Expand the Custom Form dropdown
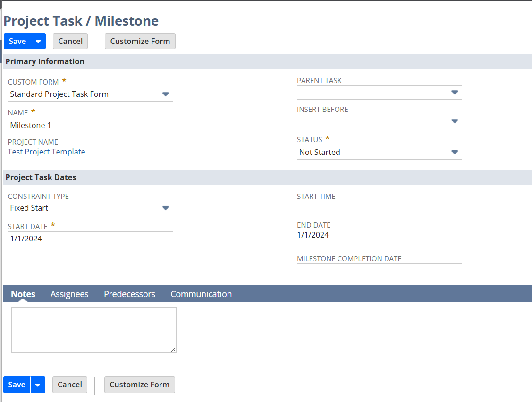This screenshot has width=532, height=402. point(165,94)
